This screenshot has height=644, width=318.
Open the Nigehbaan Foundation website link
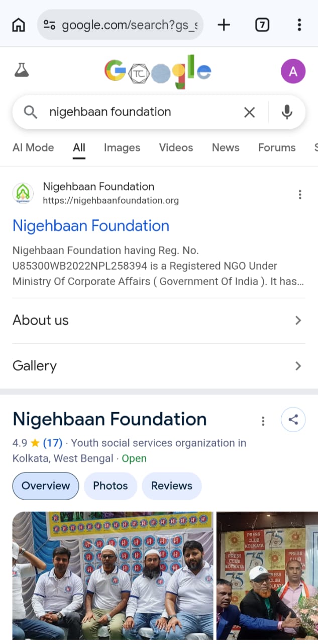90,225
